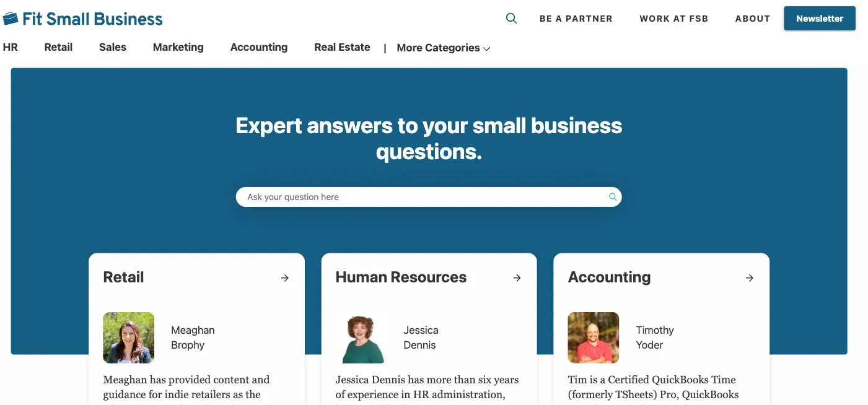
Task: Open the Sales section
Action: click(112, 47)
